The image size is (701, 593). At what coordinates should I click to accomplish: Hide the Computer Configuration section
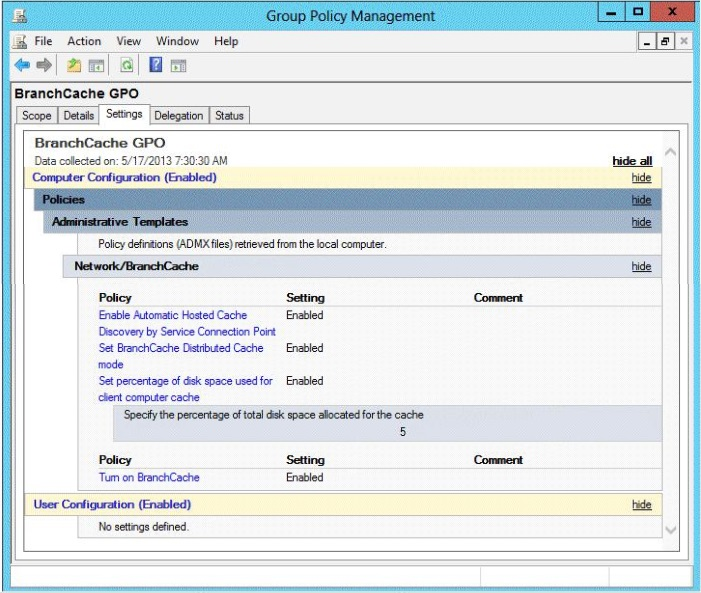pos(641,178)
